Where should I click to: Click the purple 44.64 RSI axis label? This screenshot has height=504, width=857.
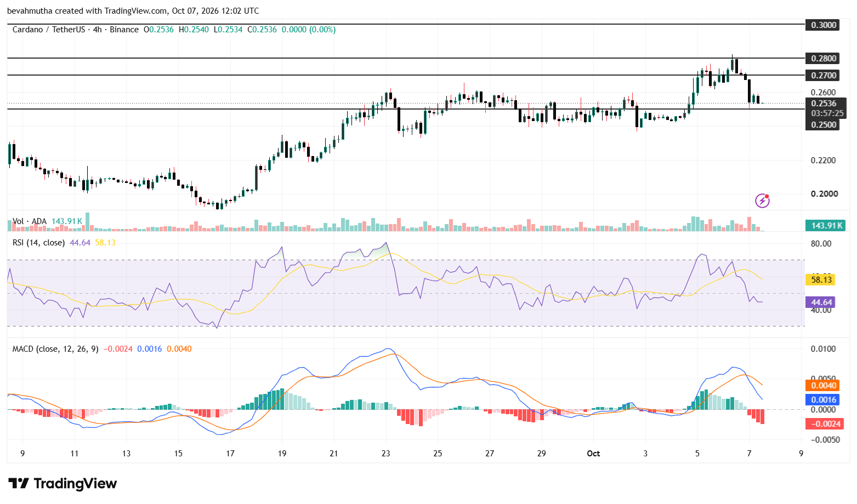tap(820, 302)
